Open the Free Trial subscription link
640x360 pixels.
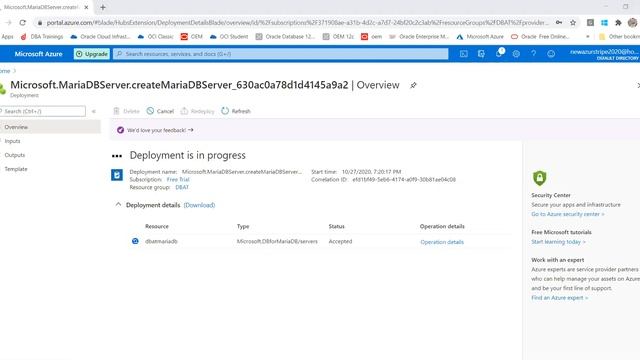click(x=178, y=180)
